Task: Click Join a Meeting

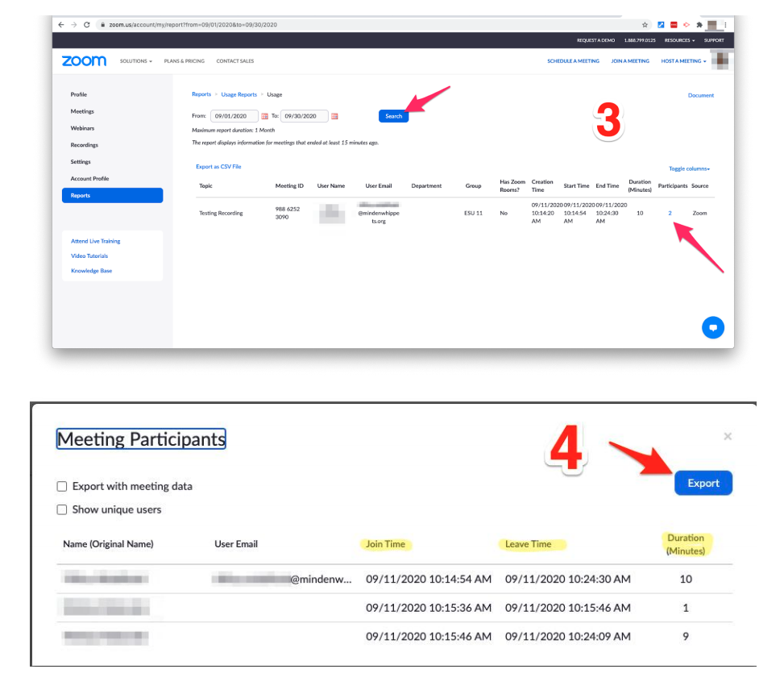Action: [630, 61]
